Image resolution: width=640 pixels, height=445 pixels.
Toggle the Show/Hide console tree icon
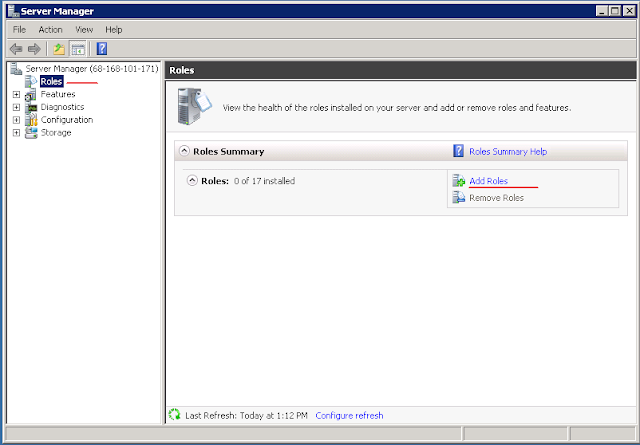(78, 49)
